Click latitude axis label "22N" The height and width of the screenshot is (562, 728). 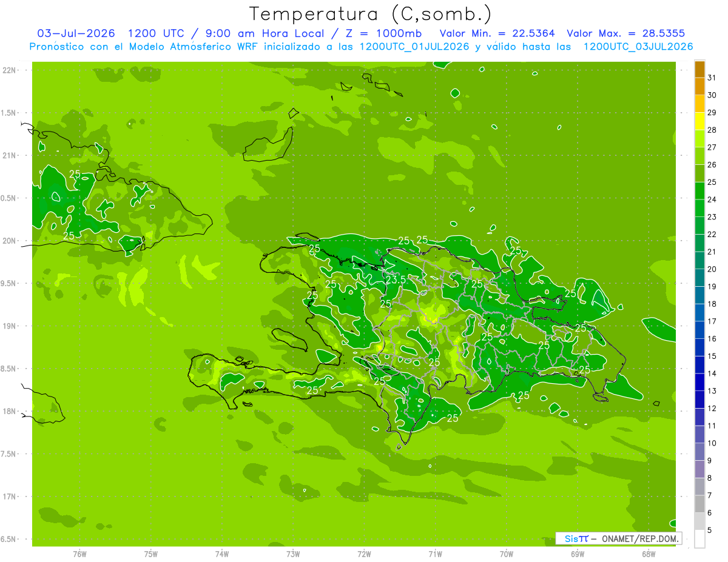tap(9, 70)
